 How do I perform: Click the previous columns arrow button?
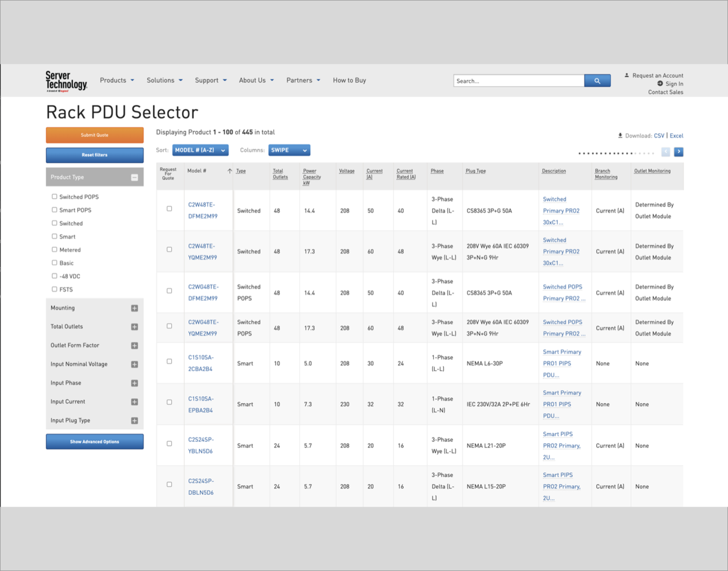pyautogui.click(x=665, y=152)
